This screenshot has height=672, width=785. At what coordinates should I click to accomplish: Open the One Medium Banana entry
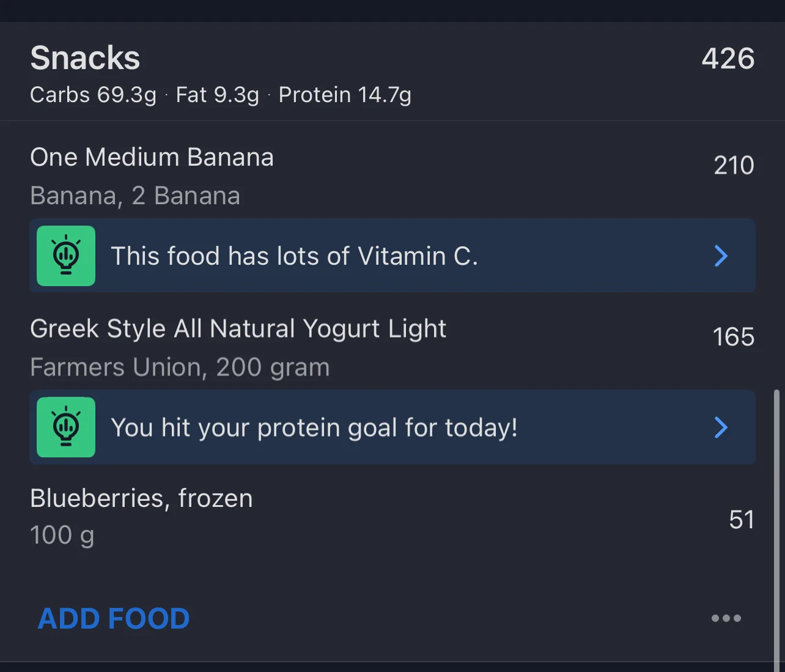(x=152, y=157)
